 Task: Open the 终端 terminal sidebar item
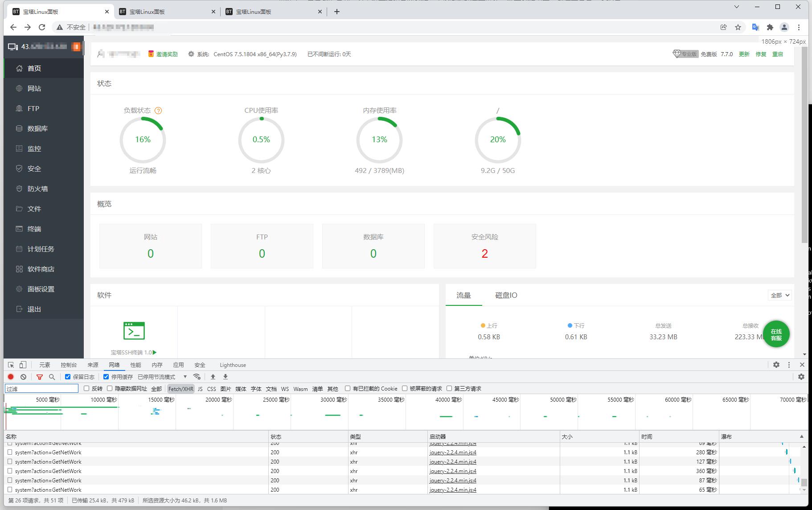click(x=44, y=229)
